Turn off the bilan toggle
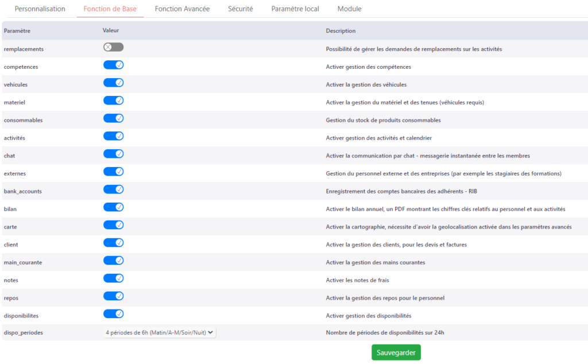 (x=113, y=207)
